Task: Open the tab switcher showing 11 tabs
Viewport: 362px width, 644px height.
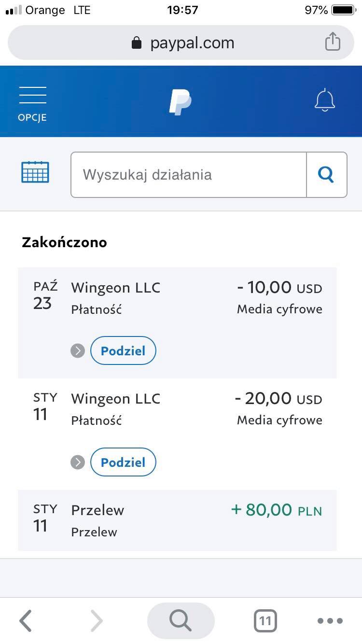Action: pyautogui.click(x=265, y=621)
